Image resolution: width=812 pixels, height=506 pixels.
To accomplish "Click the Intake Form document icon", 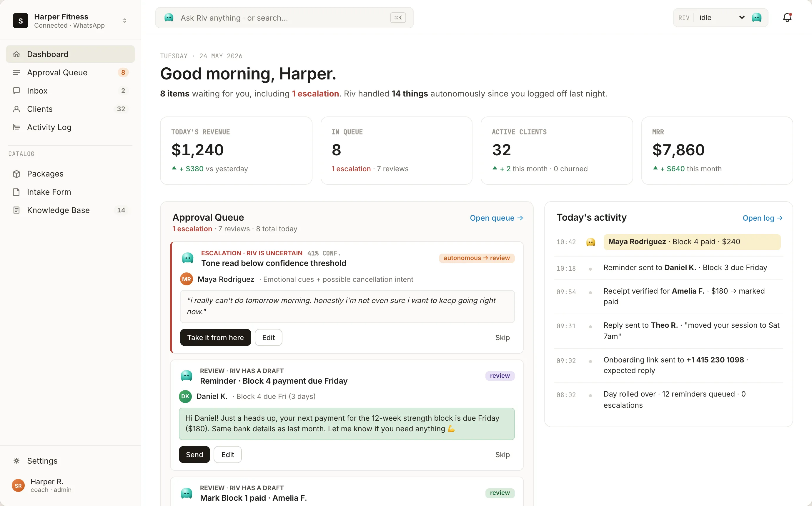I will point(16,192).
